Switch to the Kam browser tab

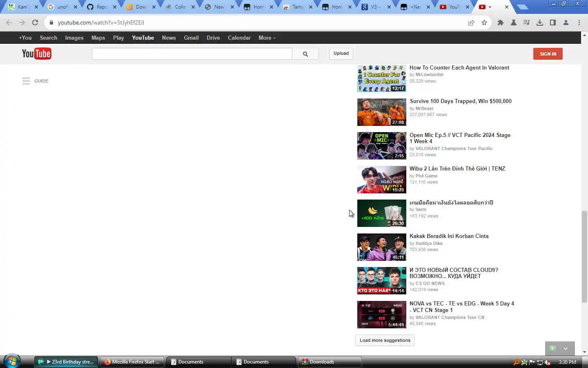click(22, 7)
